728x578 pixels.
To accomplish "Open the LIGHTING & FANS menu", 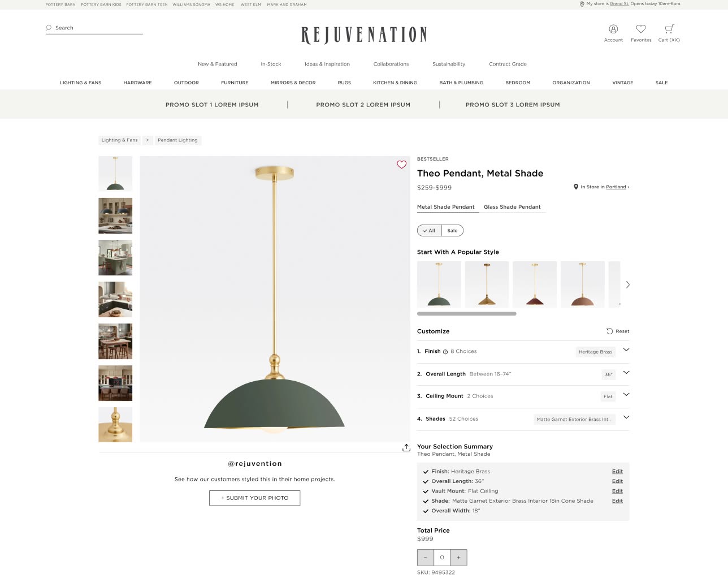I will tap(80, 83).
